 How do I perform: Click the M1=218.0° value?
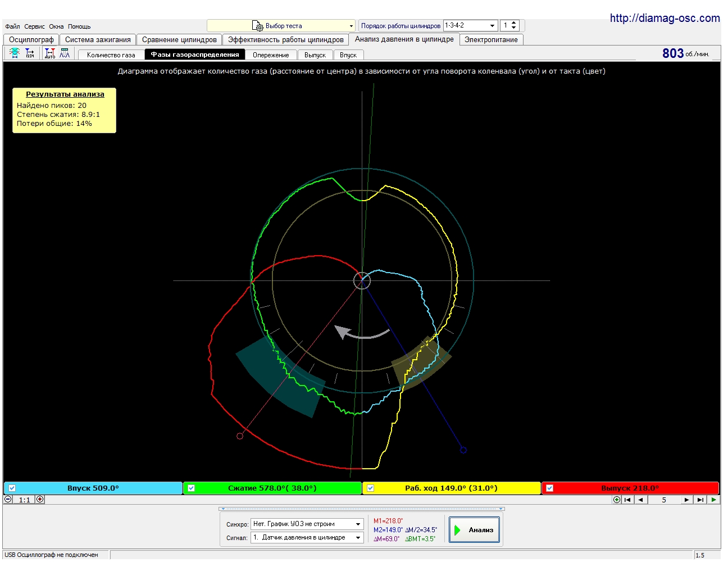[388, 521]
